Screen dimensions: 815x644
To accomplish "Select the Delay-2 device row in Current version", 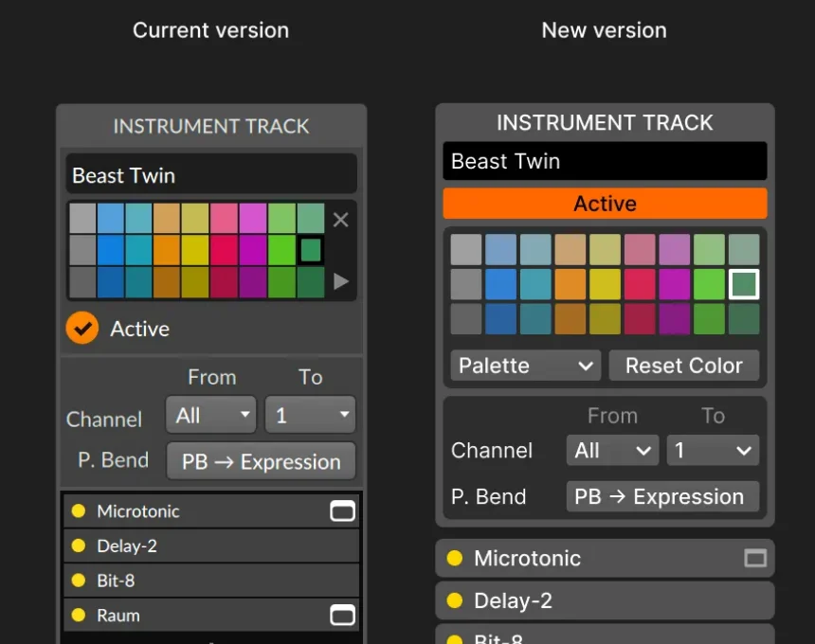I will click(x=211, y=546).
